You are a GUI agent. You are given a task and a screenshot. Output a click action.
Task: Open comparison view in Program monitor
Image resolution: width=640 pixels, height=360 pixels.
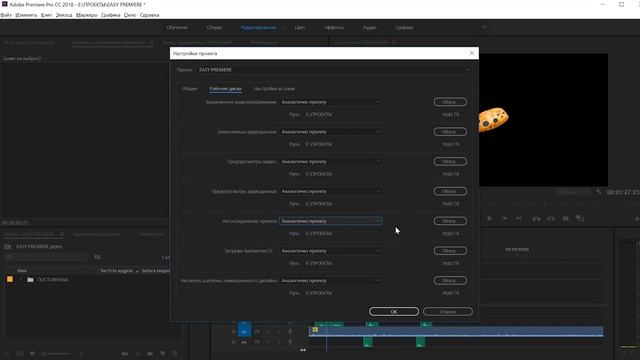coord(580,219)
